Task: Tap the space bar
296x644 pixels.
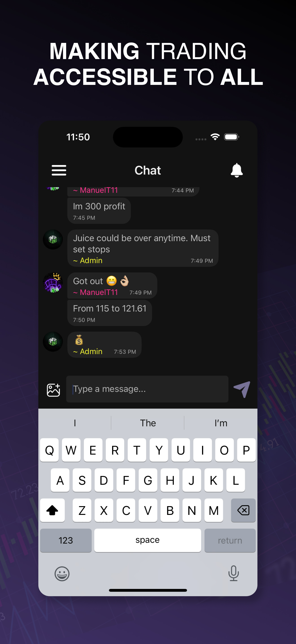Action: coord(148,540)
